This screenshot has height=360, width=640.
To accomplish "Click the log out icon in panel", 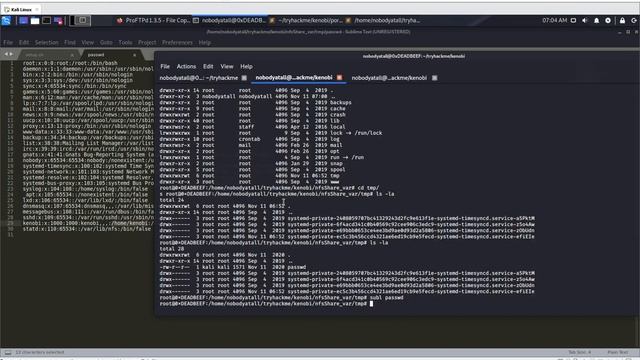I will pyautogui.click(x=634, y=20).
